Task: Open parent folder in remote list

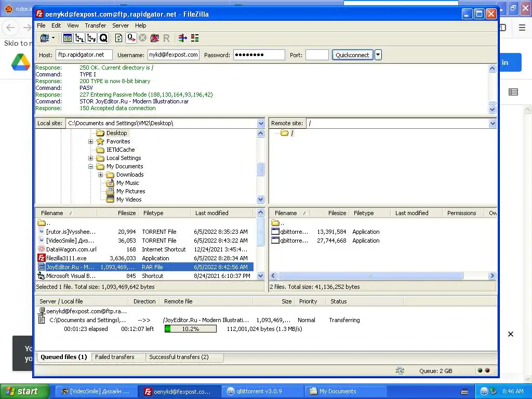Action: click(278, 223)
